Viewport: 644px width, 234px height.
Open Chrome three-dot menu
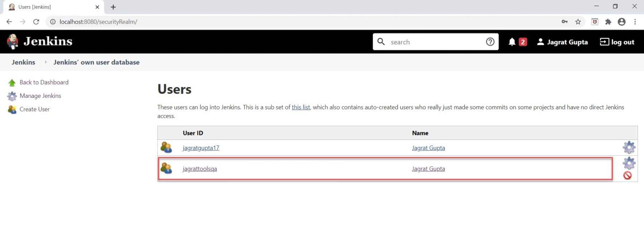pos(635,22)
